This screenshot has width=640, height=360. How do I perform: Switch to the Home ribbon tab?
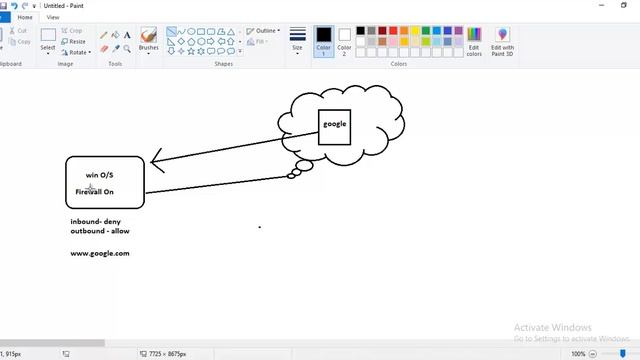point(25,18)
